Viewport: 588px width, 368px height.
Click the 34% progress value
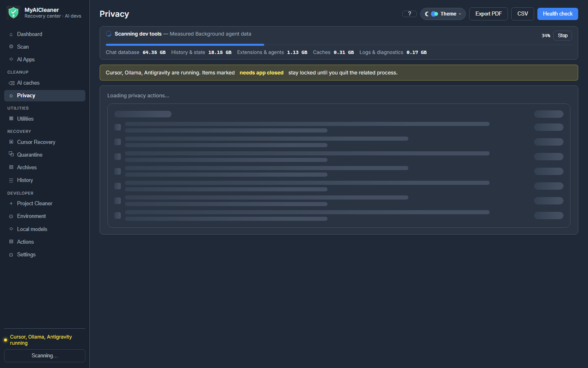(x=546, y=36)
